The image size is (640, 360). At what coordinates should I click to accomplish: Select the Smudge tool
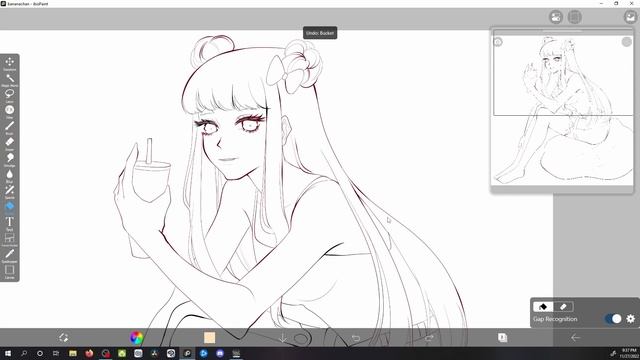pos(9,158)
